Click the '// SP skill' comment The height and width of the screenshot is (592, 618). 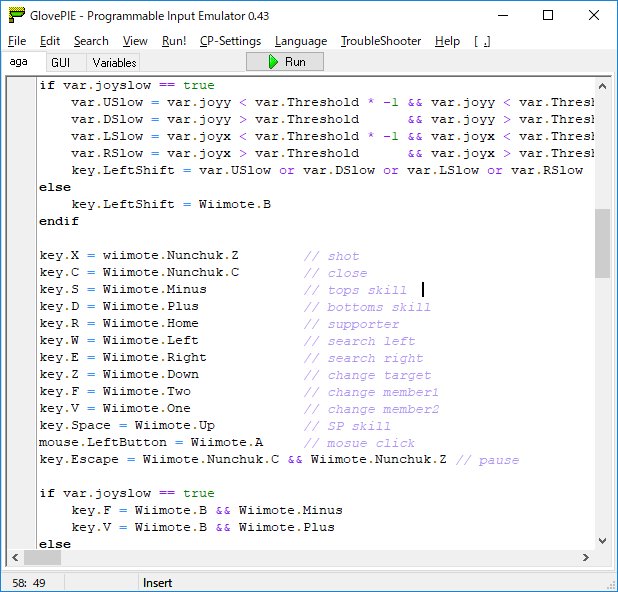(x=347, y=426)
